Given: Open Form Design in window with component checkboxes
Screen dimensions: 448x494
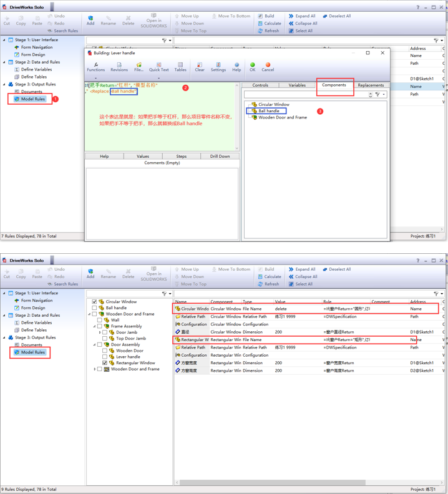Looking at the screenshot, I should 29,308.
